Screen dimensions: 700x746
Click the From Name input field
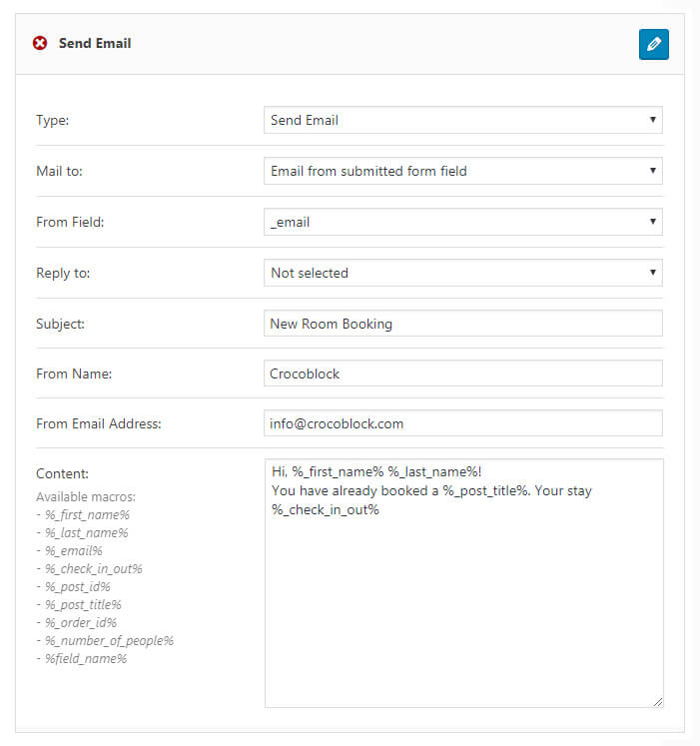[463, 373]
